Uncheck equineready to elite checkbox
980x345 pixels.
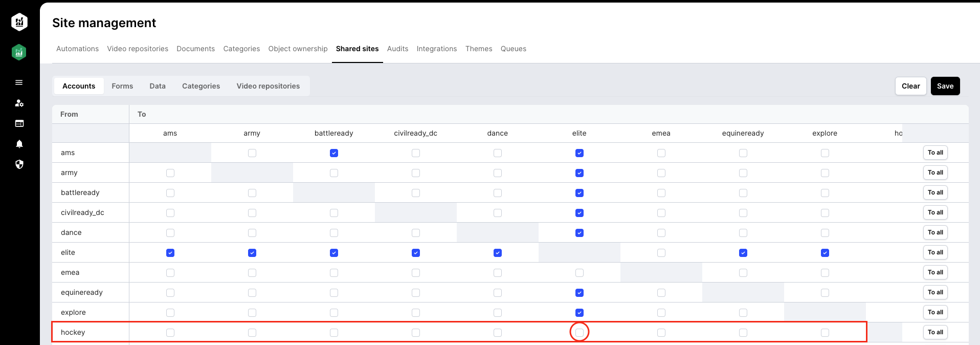point(580,293)
